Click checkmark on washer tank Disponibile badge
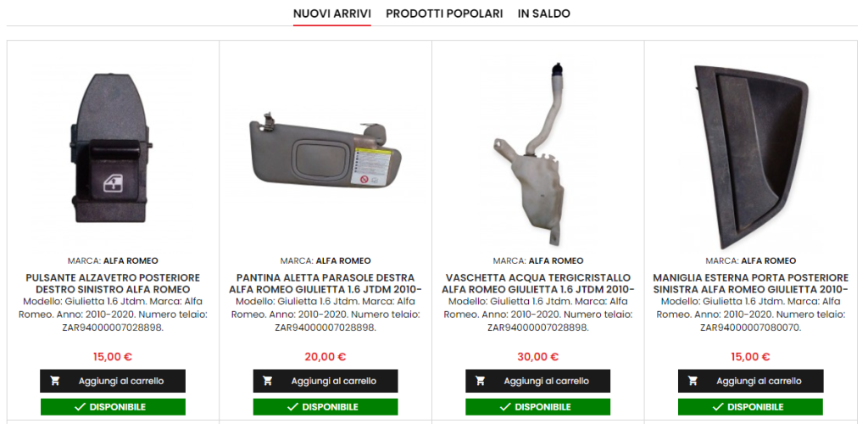 (505, 407)
